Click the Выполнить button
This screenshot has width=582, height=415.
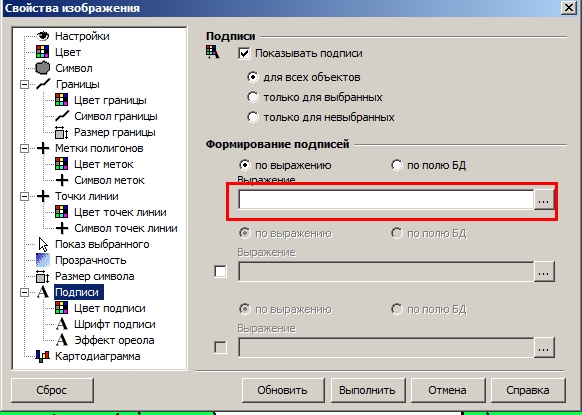[367, 390]
